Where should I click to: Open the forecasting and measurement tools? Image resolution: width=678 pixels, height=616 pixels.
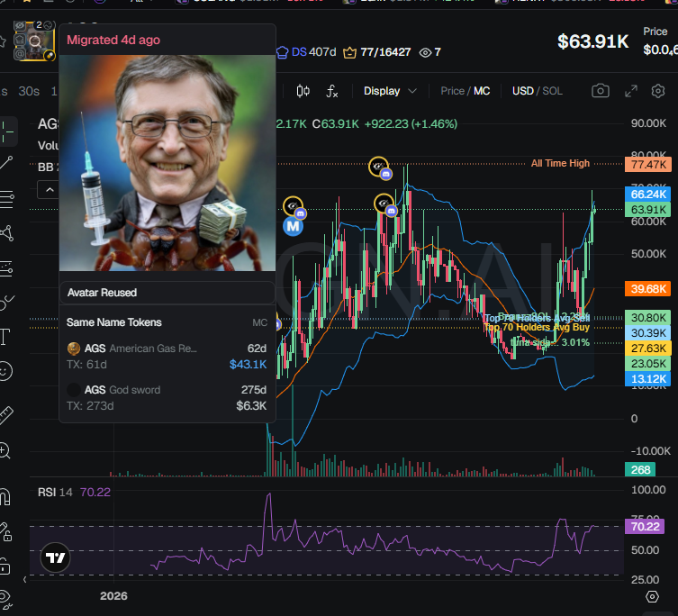click(6, 268)
